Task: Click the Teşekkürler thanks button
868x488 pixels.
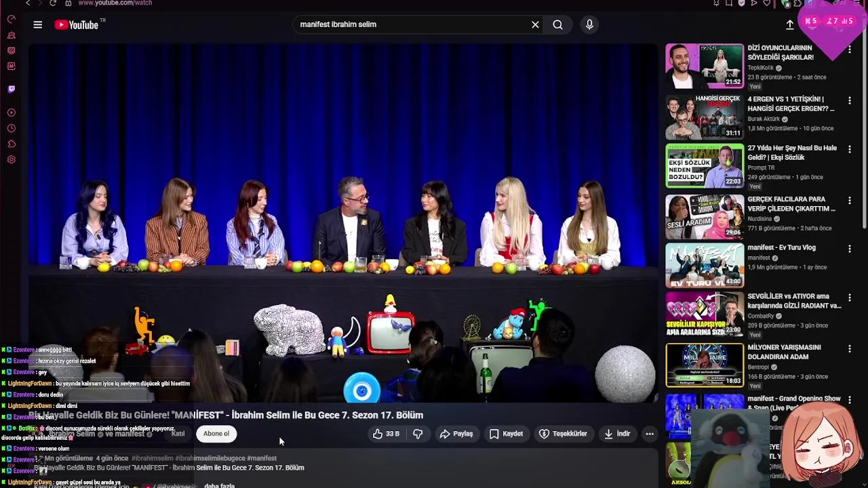Action: (563, 434)
